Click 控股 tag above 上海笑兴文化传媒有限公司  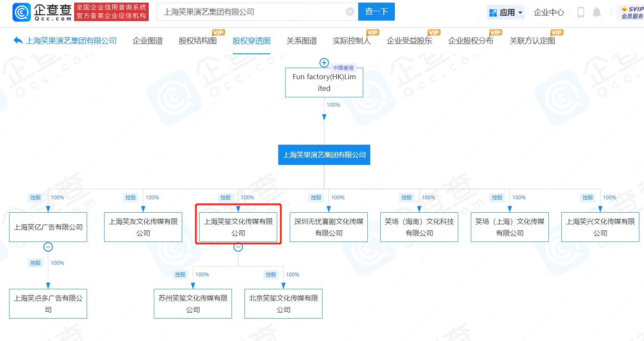(x=588, y=198)
